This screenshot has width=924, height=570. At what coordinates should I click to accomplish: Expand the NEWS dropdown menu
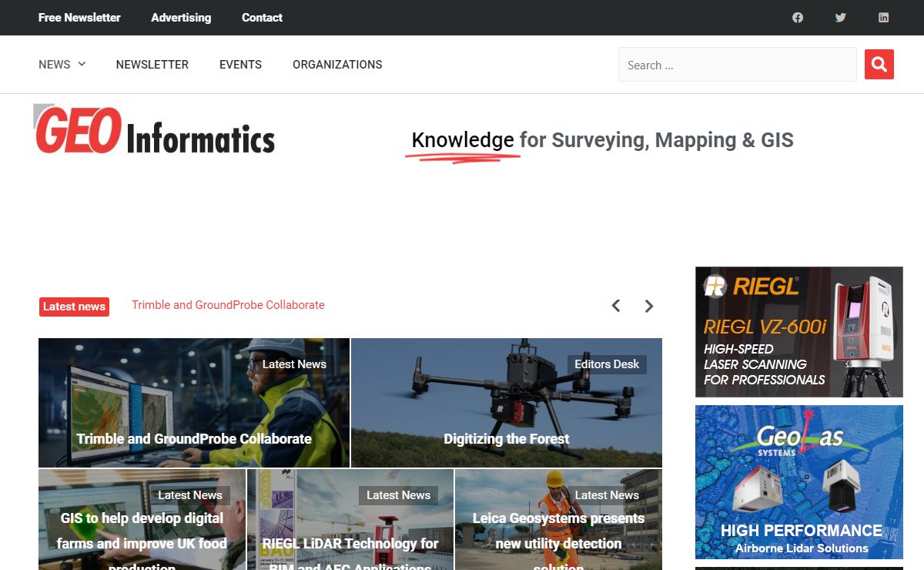[62, 65]
